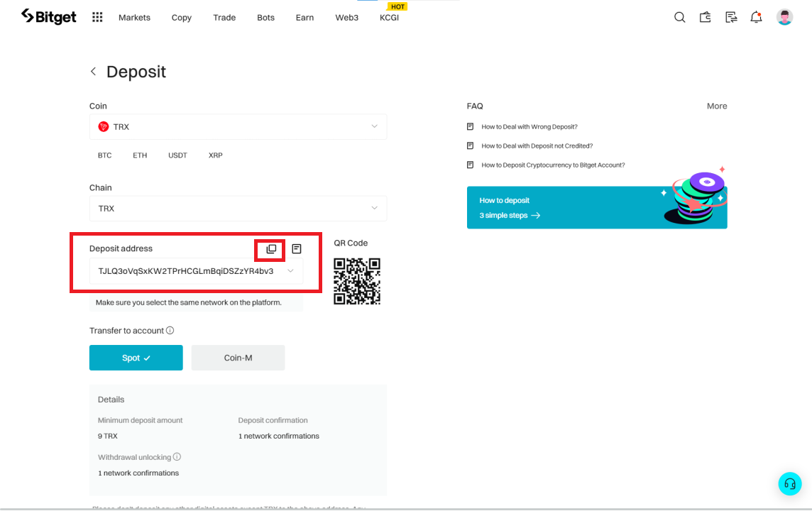
Task: Click 1 network confirmations under Deposit confirmation
Action: click(x=279, y=436)
